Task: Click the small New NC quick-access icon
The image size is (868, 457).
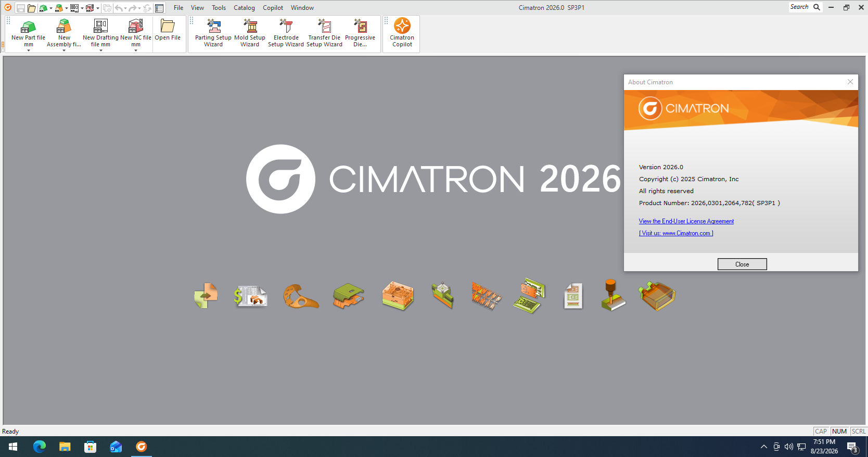Action: coord(90,8)
